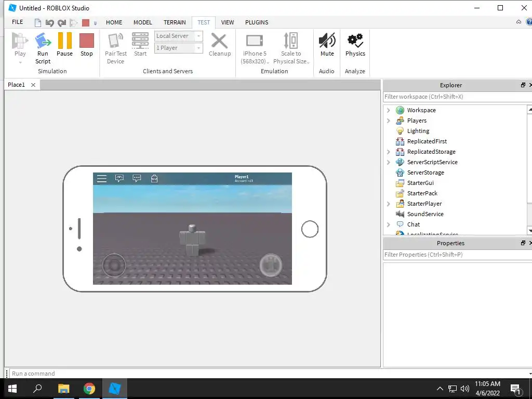Select ServerStorage in Explorer
The height and width of the screenshot is (399, 532).
[425, 172]
